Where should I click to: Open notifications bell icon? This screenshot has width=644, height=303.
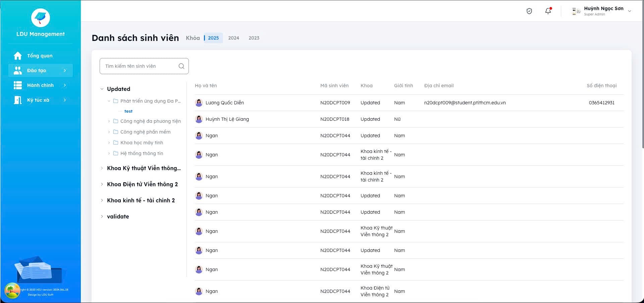(x=548, y=11)
